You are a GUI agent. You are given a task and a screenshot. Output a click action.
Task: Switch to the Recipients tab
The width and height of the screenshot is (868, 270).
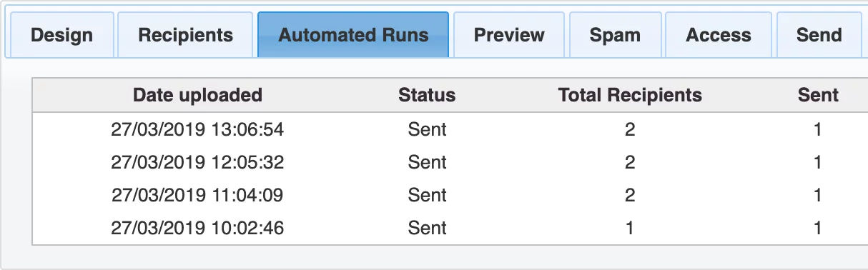[x=186, y=35]
